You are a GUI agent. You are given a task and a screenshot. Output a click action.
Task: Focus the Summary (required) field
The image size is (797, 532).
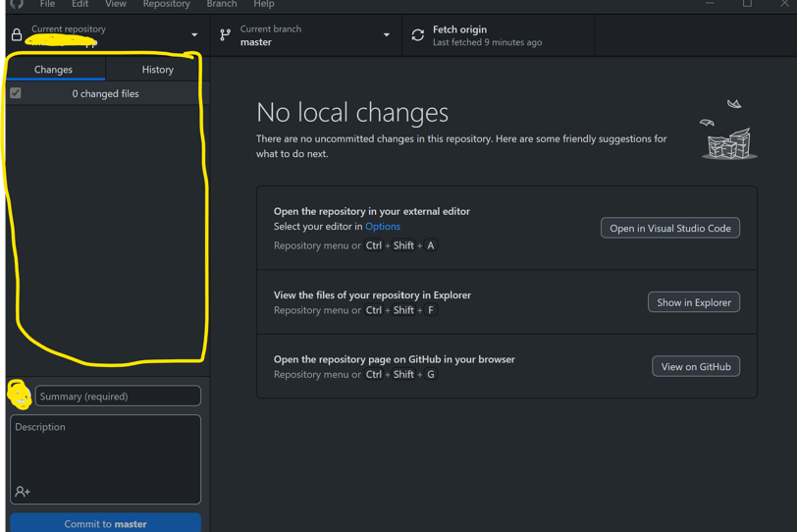pos(118,396)
